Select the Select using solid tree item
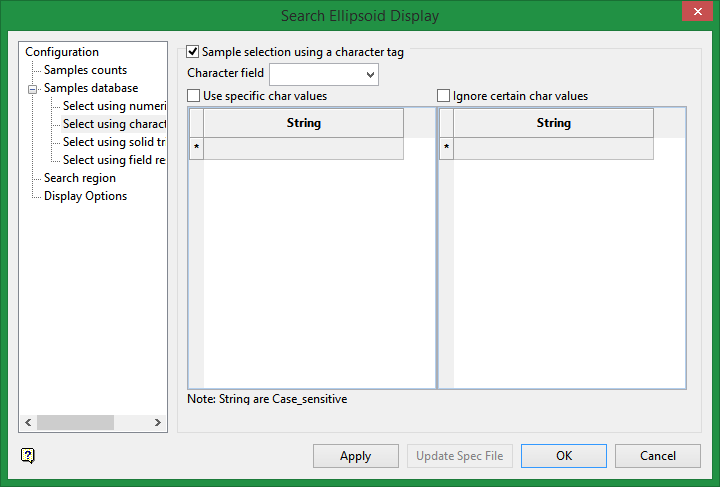720x487 pixels. (x=114, y=142)
